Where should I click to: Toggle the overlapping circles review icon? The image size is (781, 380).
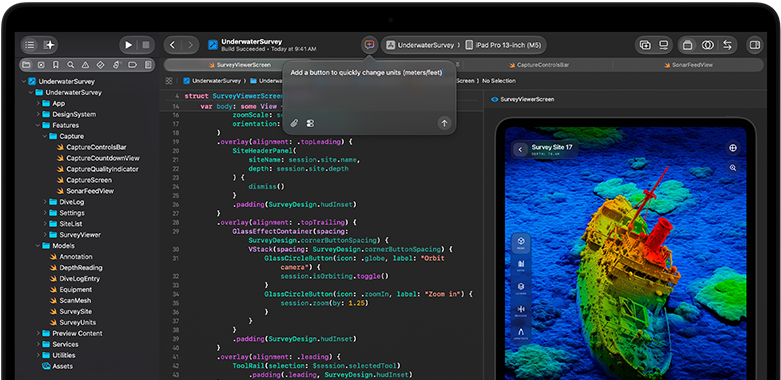click(707, 45)
